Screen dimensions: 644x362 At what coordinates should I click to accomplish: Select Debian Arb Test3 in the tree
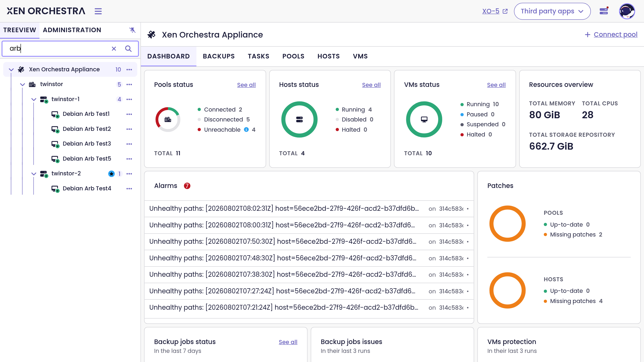[87, 144]
